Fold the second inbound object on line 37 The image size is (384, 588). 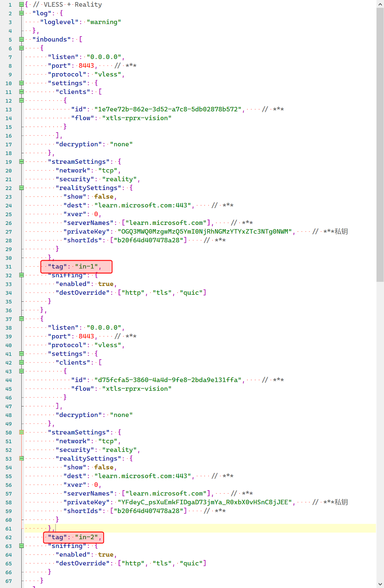(x=21, y=319)
